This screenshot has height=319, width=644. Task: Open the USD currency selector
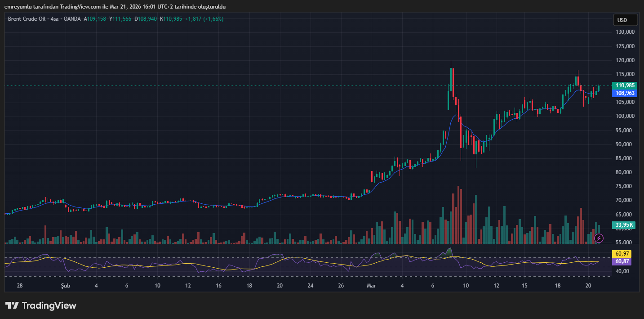625,20
